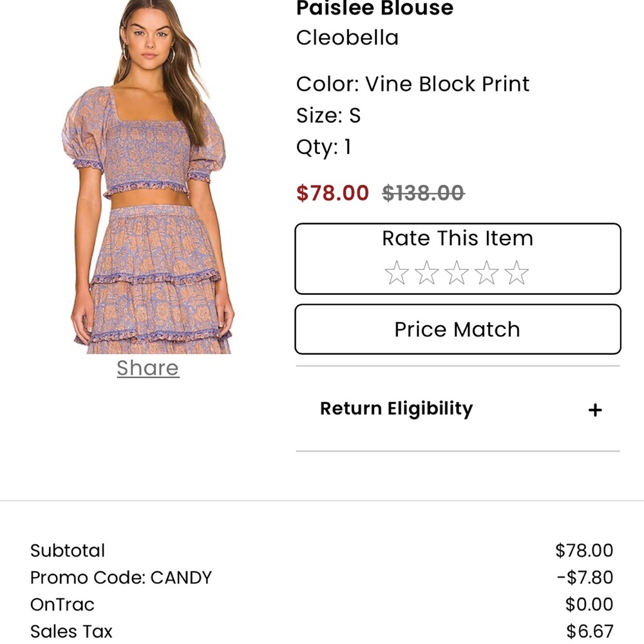644x644 pixels.
Task: Select the second rating star
Action: click(426, 273)
